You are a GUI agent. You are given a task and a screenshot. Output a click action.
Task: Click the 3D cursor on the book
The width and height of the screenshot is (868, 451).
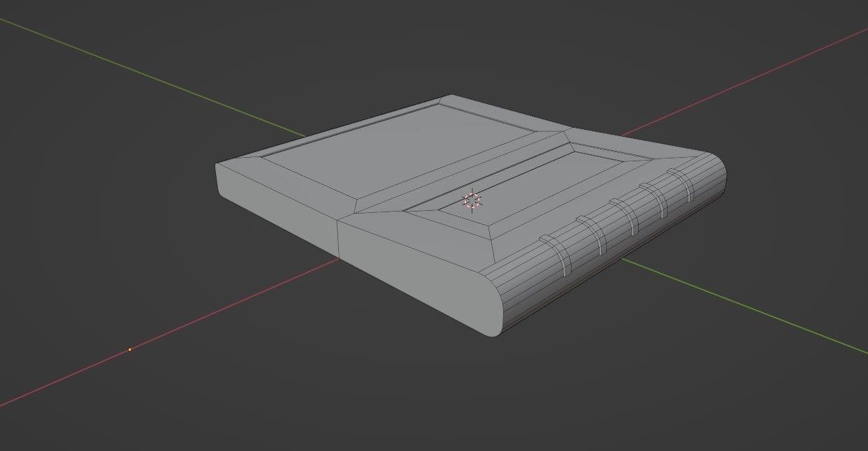[472, 200]
